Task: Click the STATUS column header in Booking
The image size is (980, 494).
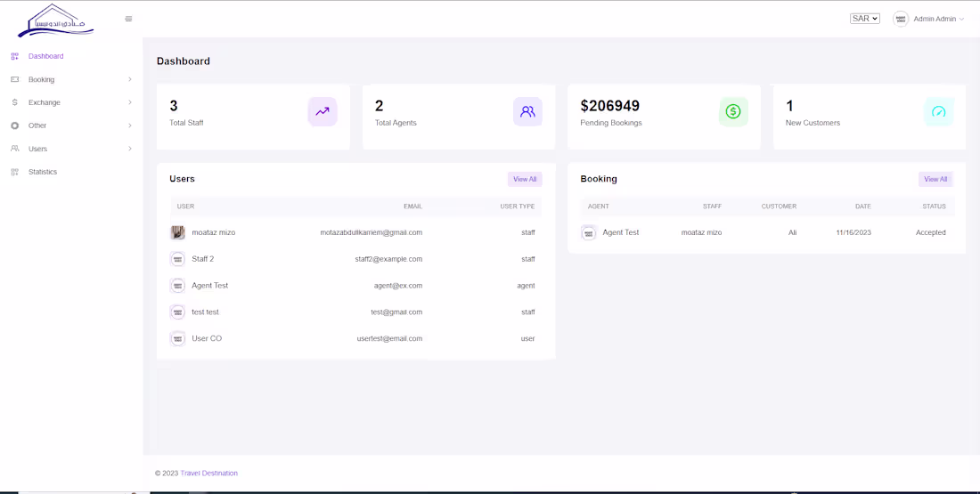Action: (934, 207)
